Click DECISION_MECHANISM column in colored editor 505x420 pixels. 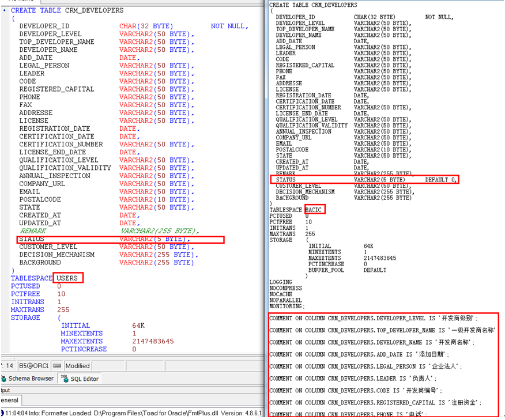56,255
